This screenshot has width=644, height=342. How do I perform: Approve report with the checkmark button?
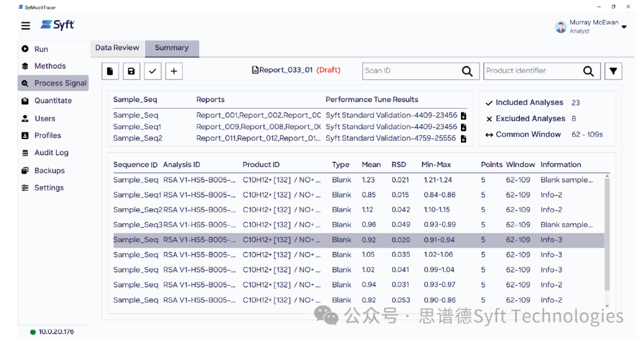coord(153,71)
